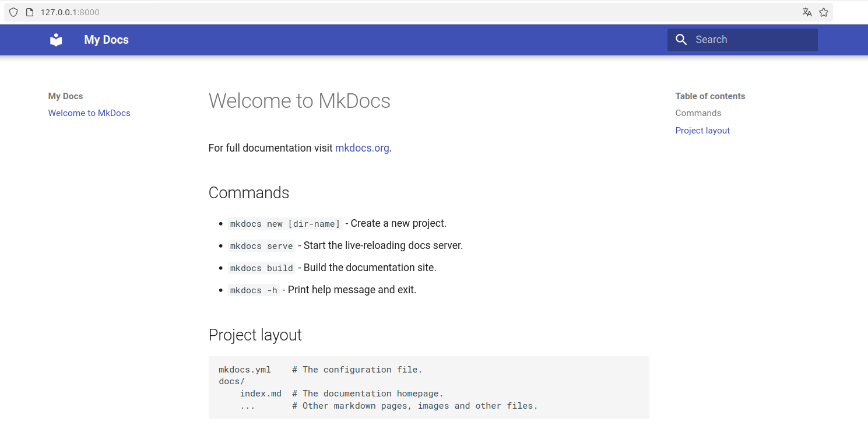868x439 pixels.
Task: Click the Welcome to MkDocs main heading
Action: (x=299, y=101)
